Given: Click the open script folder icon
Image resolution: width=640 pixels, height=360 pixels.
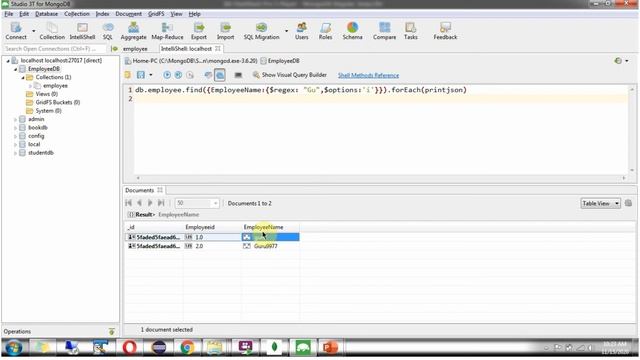Looking at the screenshot, I should point(128,75).
